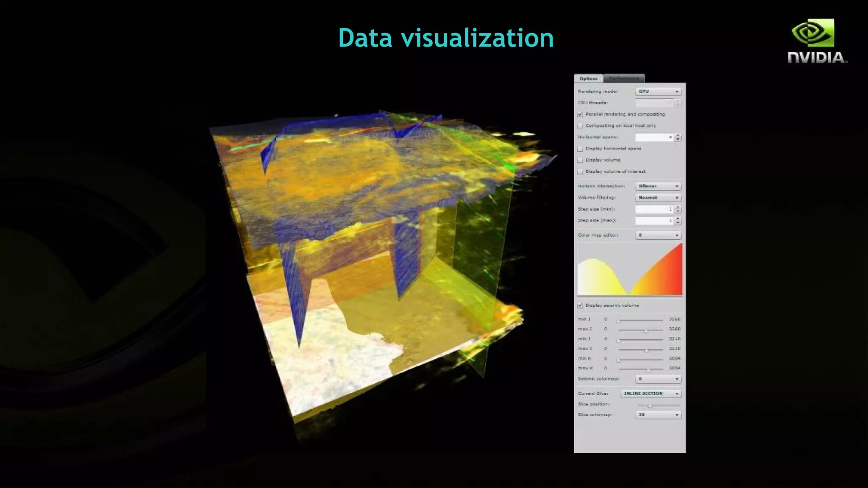Click the min J slider handle

tap(619, 340)
